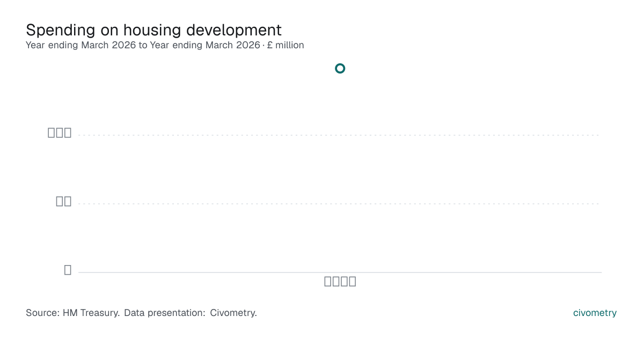This screenshot has height=338, width=644.
Task: Click the word 'Source:' in the footer
Action: tap(42, 313)
